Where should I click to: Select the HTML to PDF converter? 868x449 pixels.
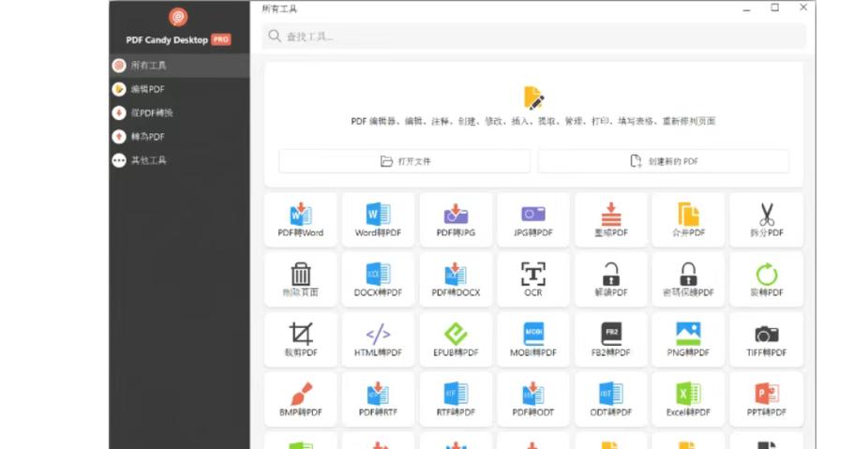click(x=378, y=339)
